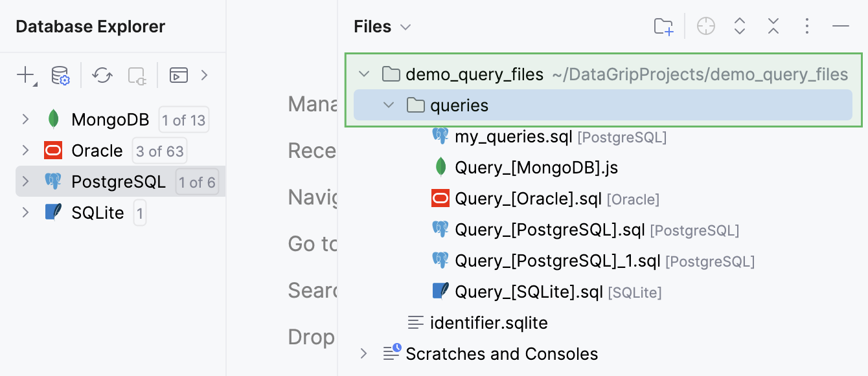Expand the SQLite data source

click(x=25, y=212)
